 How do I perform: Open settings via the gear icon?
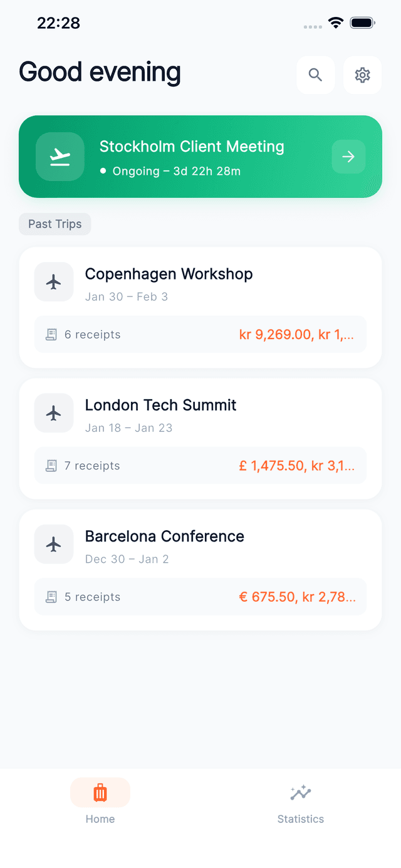click(362, 75)
